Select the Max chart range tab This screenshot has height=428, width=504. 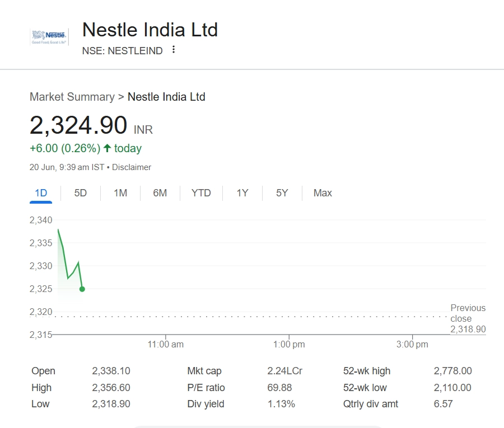(x=323, y=193)
